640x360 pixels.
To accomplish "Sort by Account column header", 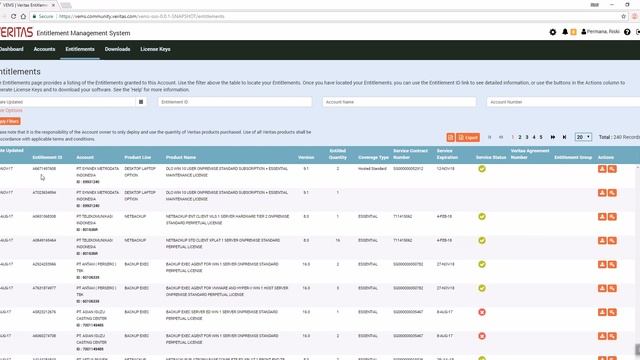I will tap(85, 157).
